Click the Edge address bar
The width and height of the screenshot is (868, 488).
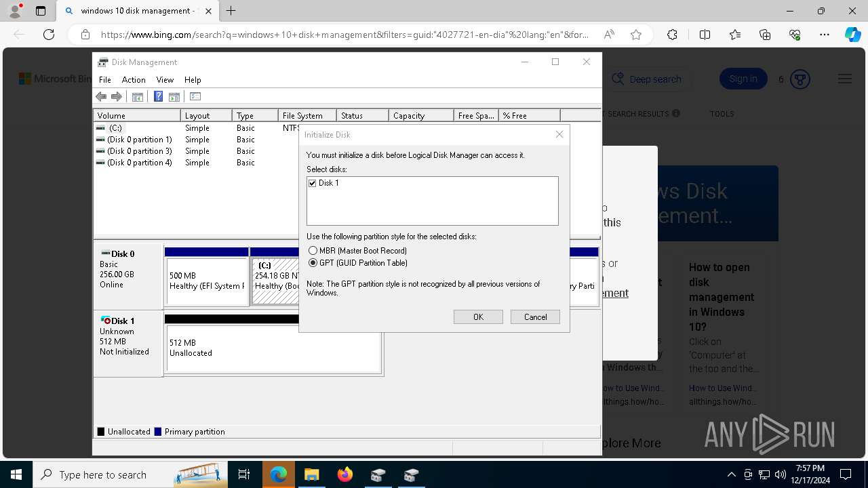tap(344, 35)
